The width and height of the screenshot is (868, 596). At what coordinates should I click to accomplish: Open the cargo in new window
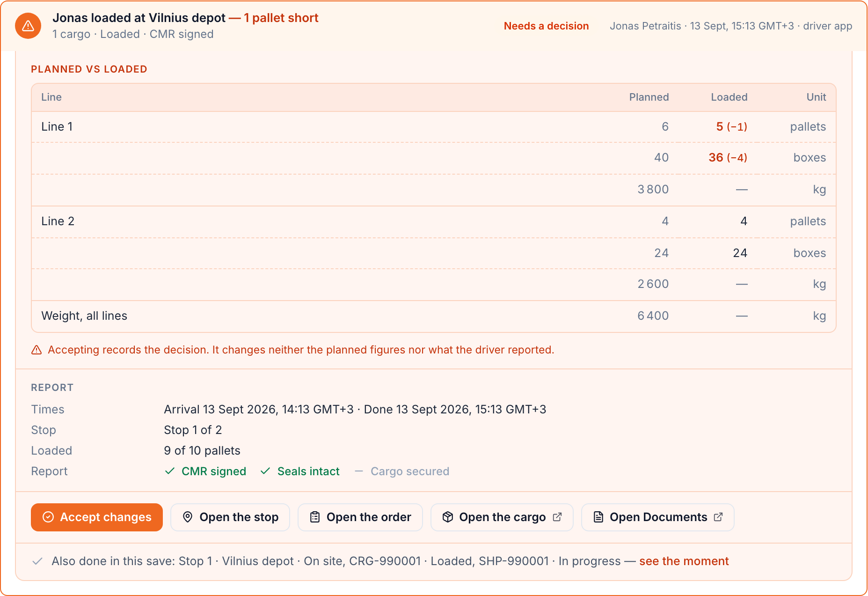tap(502, 517)
